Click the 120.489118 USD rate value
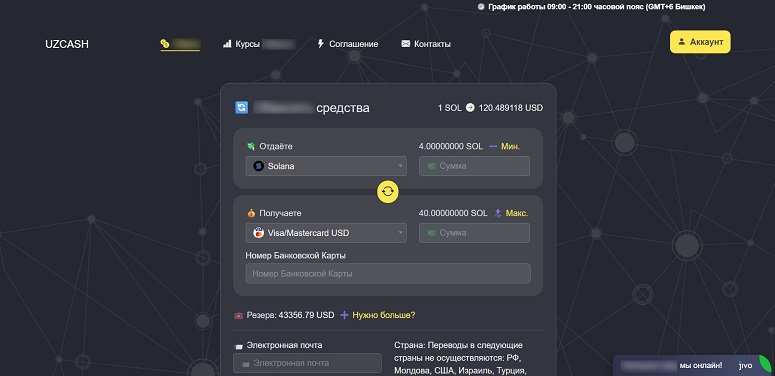This screenshot has height=376, width=775. click(x=511, y=108)
